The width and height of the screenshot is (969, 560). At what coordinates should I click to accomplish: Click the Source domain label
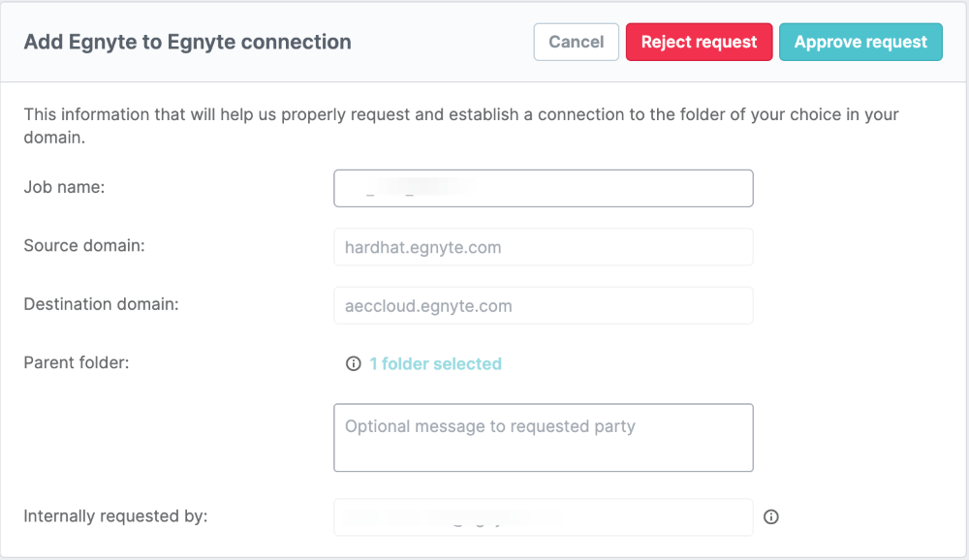84,245
